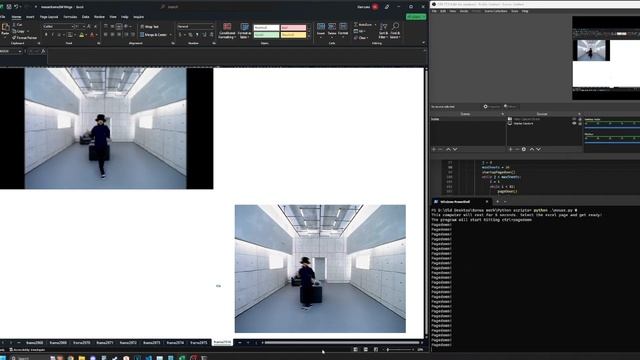Click the Filters button in the OBS toolbar
This screenshot has width=640, height=360.
(510, 107)
